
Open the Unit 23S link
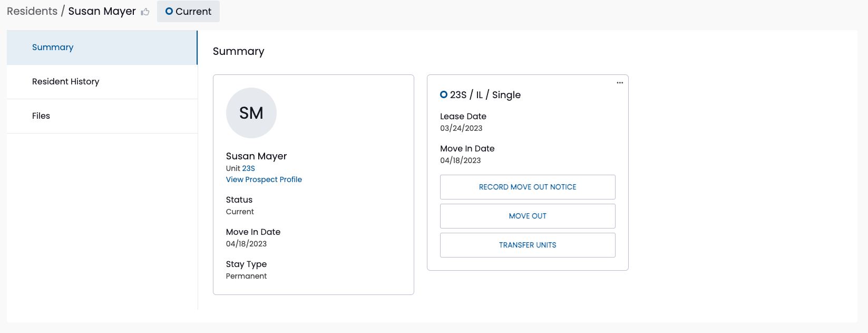[x=248, y=168]
